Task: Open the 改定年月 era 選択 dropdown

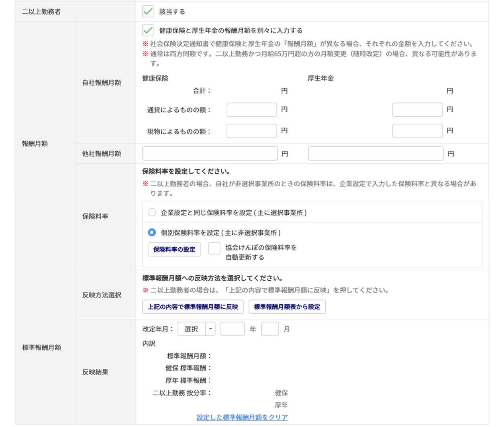Action: (192, 329)
